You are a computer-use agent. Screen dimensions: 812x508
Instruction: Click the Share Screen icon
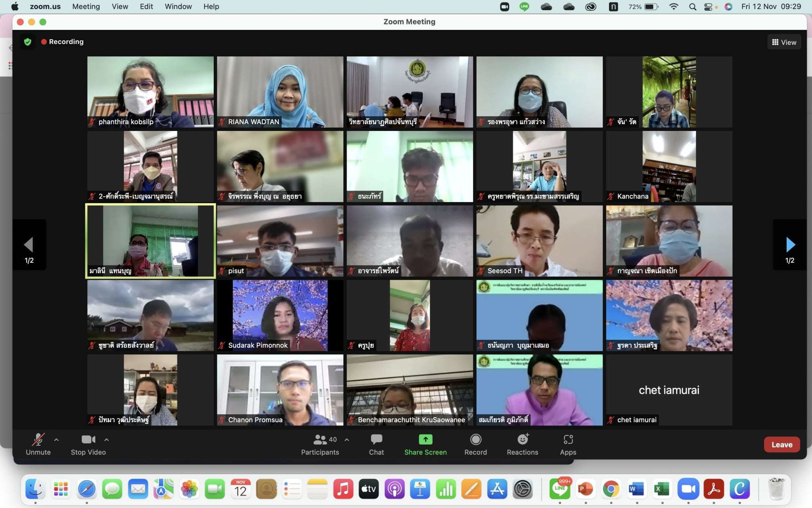coord(425,440)
